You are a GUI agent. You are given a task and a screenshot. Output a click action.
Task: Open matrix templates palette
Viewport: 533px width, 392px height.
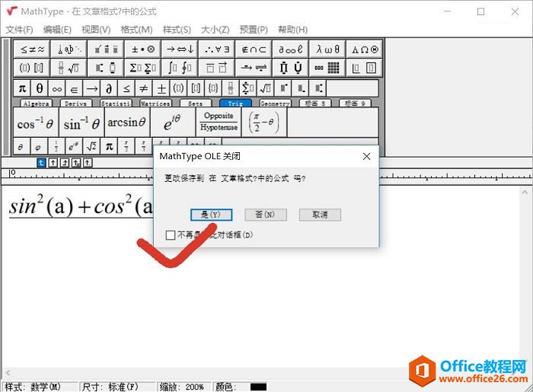(x=328, y=68)
